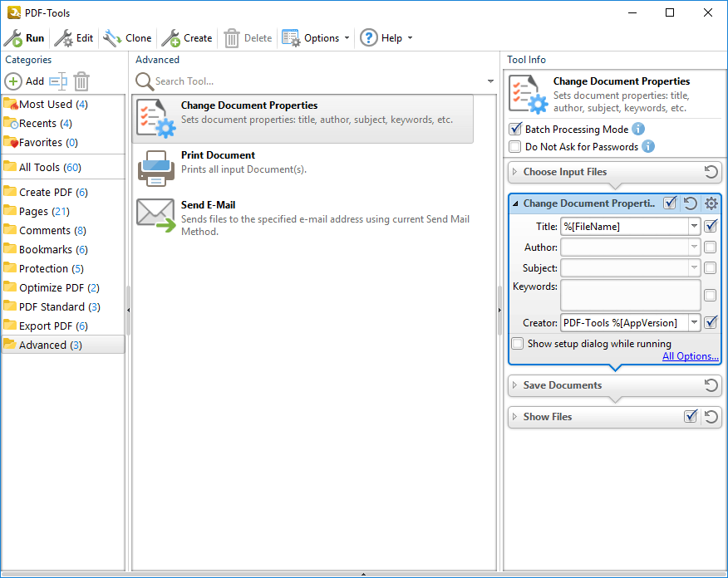Click the Run toolbar icon
The height and width of the screenshot is (578, 728).
(13, 38)
